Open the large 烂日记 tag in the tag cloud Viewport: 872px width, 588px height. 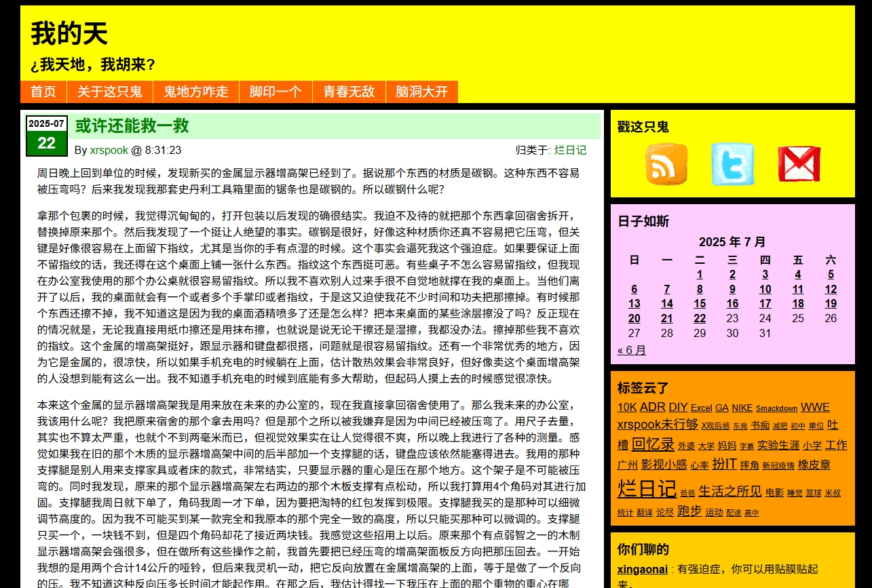pyautogui.click(x=646, y=489)
